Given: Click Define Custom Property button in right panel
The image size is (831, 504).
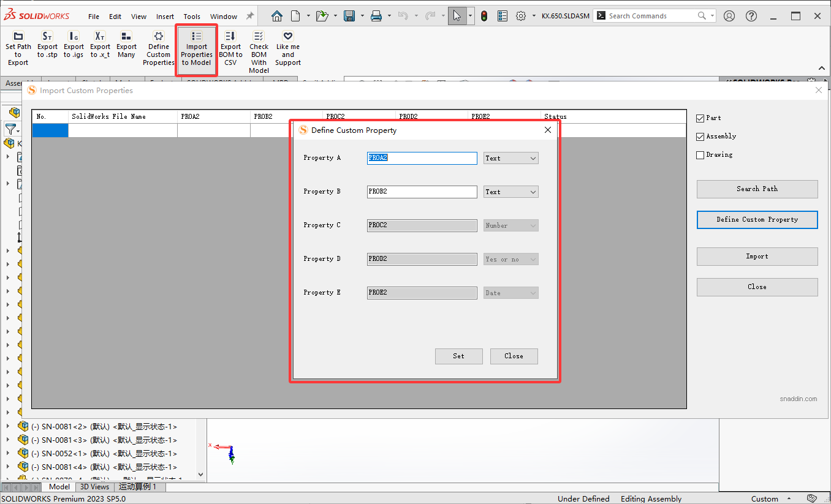Looking at the screenshot, I should tap(757, 219).
